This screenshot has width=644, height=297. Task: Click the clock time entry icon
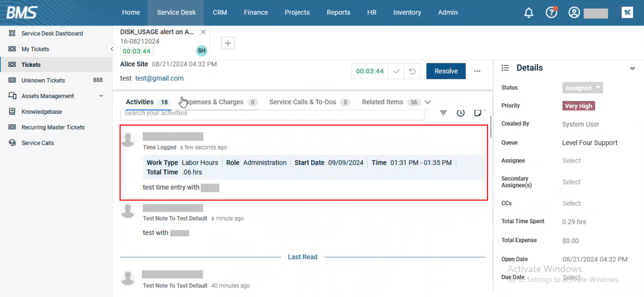point(460,113)
